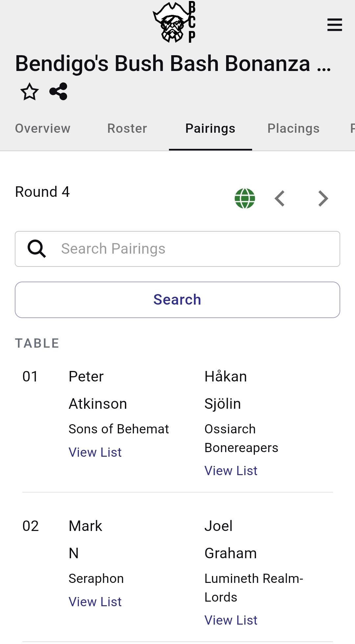Image resolution: width=355 pixels, height=644 pixels.
Task: Select the Pairings tab
Action: point(210,128)
